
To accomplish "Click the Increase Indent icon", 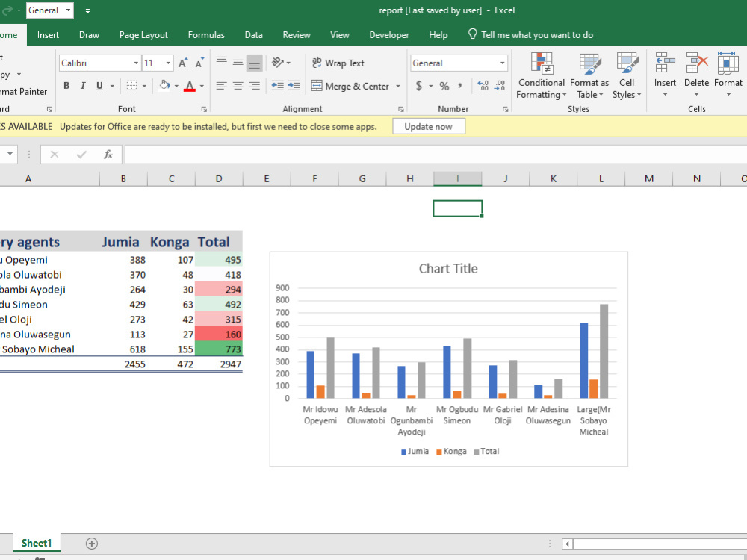I will [x=294, y=86].
